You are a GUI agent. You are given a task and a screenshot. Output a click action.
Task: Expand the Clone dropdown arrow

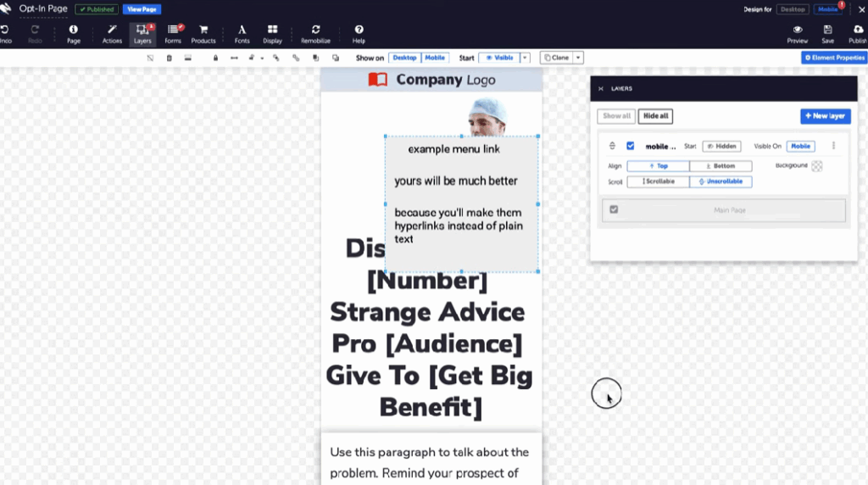click(x=578, y=58)
